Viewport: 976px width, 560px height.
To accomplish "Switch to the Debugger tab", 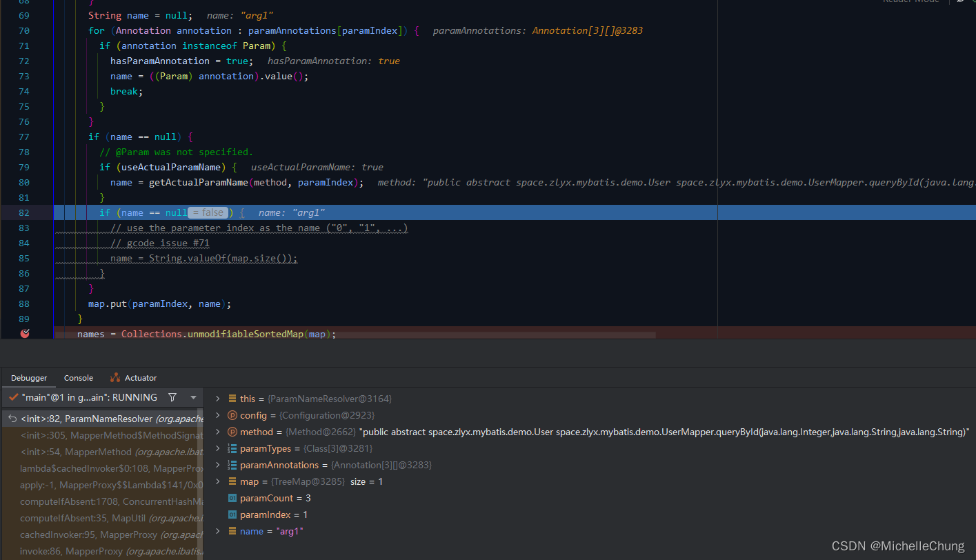I will pyautogui.click(x=29, y=378).
